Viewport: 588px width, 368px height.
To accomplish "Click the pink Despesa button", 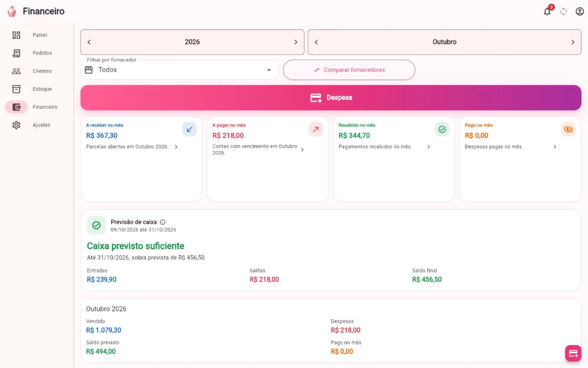I will point(331,98).
